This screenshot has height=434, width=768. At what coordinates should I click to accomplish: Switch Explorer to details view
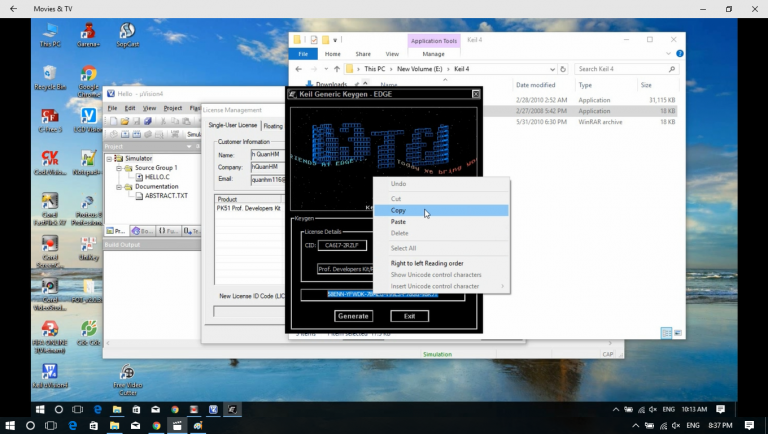665,333
